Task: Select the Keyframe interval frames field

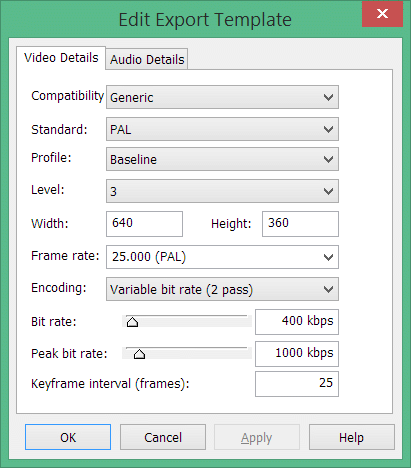Action: click(x=297, y=384)
